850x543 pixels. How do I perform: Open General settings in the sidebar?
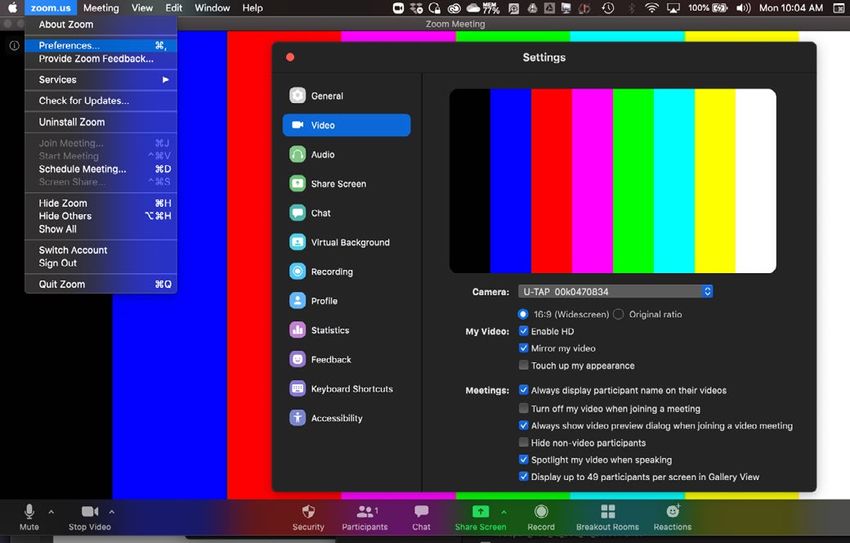317,96
